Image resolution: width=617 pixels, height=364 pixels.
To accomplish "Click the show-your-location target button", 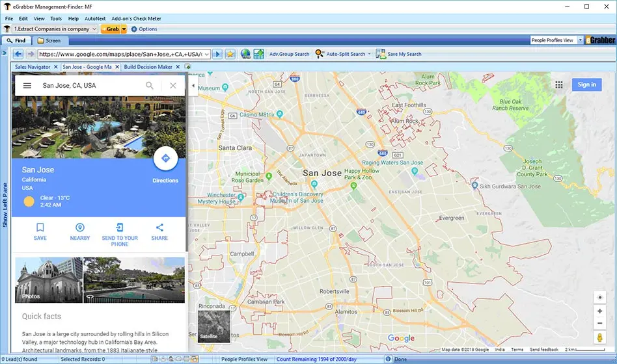I will pos(599,298).
